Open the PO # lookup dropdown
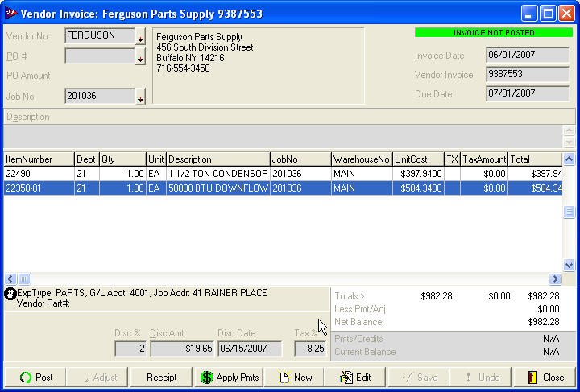Image resolution: width=580 pixels, height=392 pixels. 140,57
